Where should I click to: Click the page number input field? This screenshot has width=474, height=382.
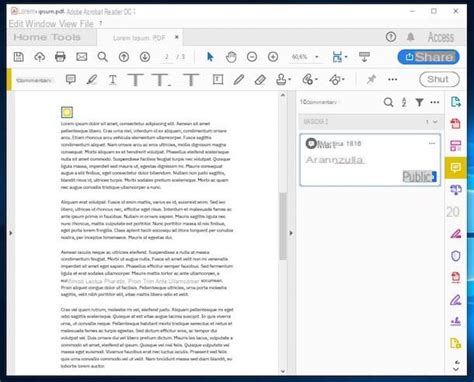167,57
